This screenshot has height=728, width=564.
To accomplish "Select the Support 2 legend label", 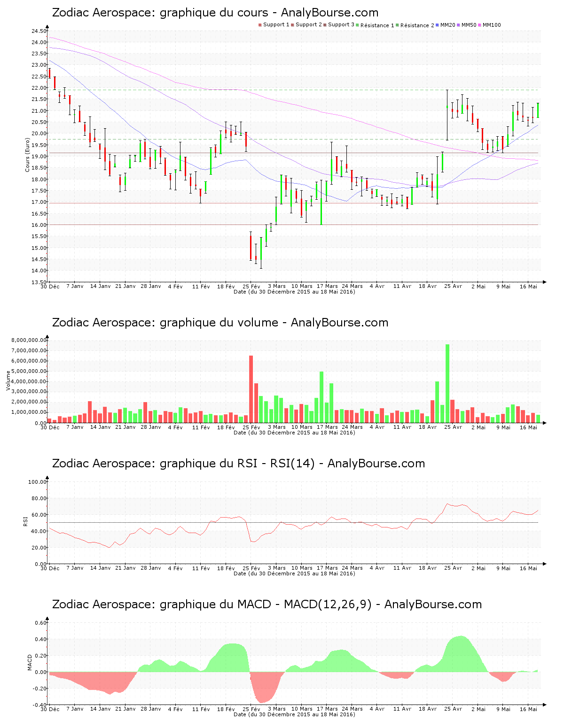I will click(309, 25).
